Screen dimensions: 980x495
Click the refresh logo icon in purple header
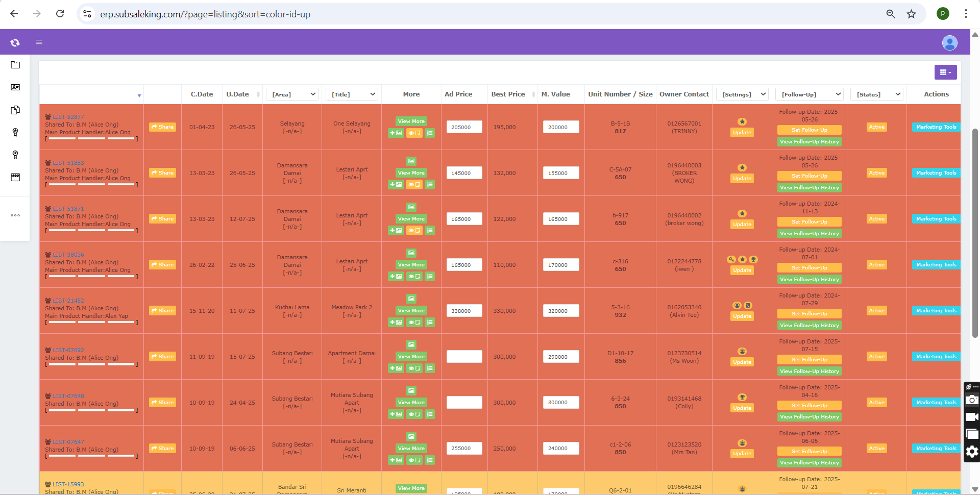tap(15, 42)
